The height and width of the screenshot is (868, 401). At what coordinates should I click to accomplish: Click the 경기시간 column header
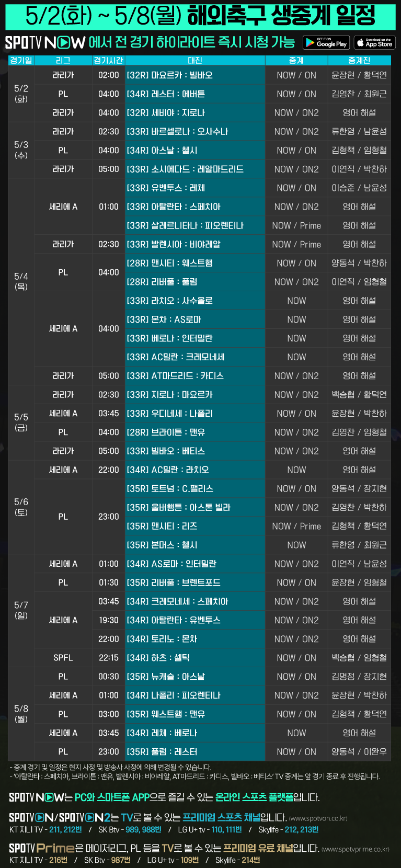[108, 61]
